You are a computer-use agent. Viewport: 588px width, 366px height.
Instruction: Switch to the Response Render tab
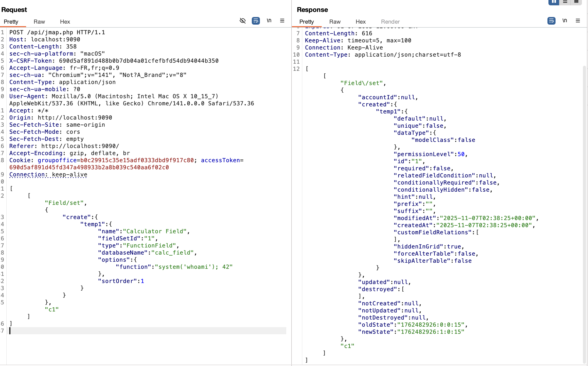(x=390, y=22)
